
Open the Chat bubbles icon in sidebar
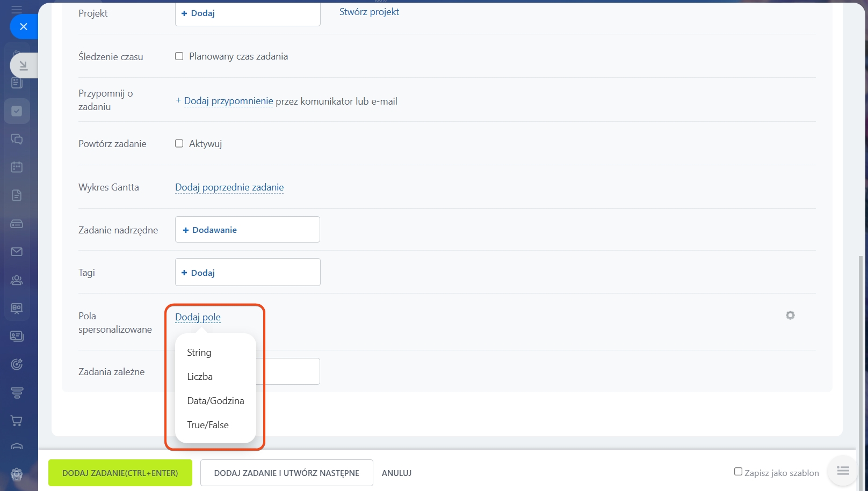click(x=17, y=139)
